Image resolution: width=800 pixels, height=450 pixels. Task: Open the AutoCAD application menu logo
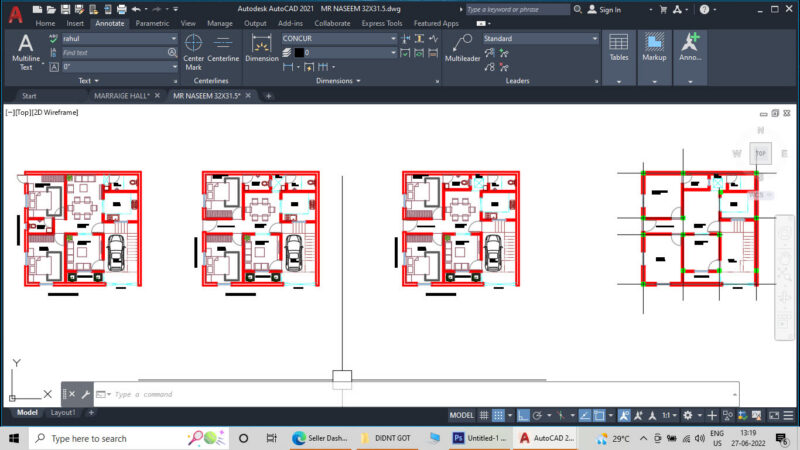click(15, 14)
